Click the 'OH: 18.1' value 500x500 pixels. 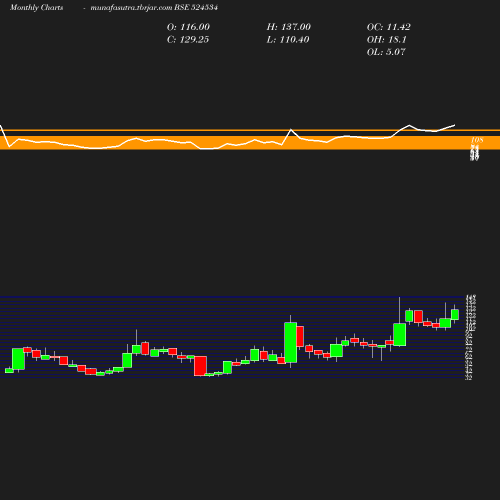click(x=387, y=40)
